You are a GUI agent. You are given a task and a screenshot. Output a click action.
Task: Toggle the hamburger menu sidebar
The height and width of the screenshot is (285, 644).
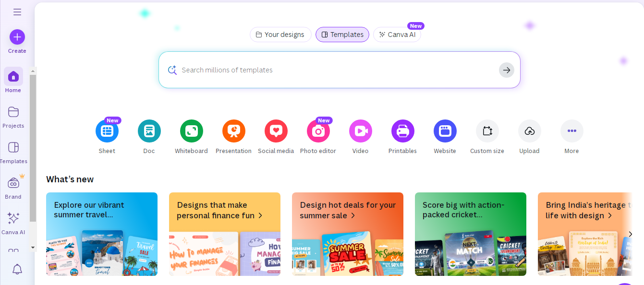17,12
